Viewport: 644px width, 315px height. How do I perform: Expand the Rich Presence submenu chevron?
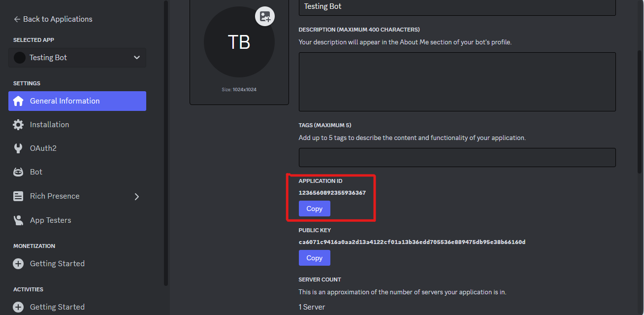point(136,196)
